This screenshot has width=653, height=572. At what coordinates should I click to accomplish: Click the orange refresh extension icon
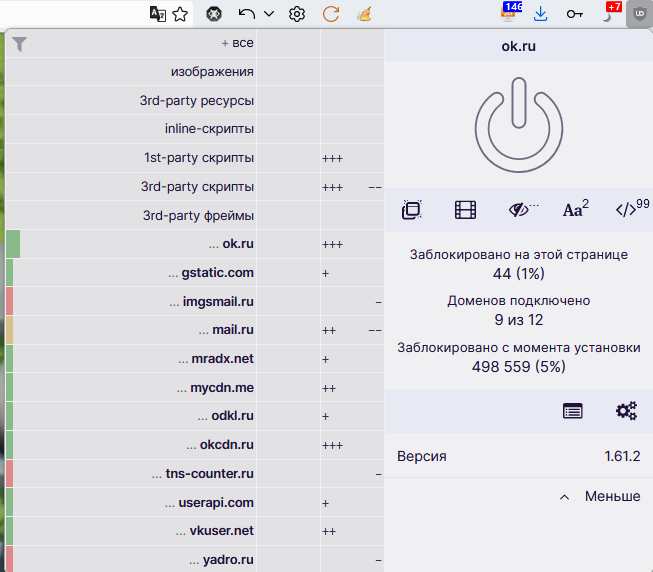[331, 14]
